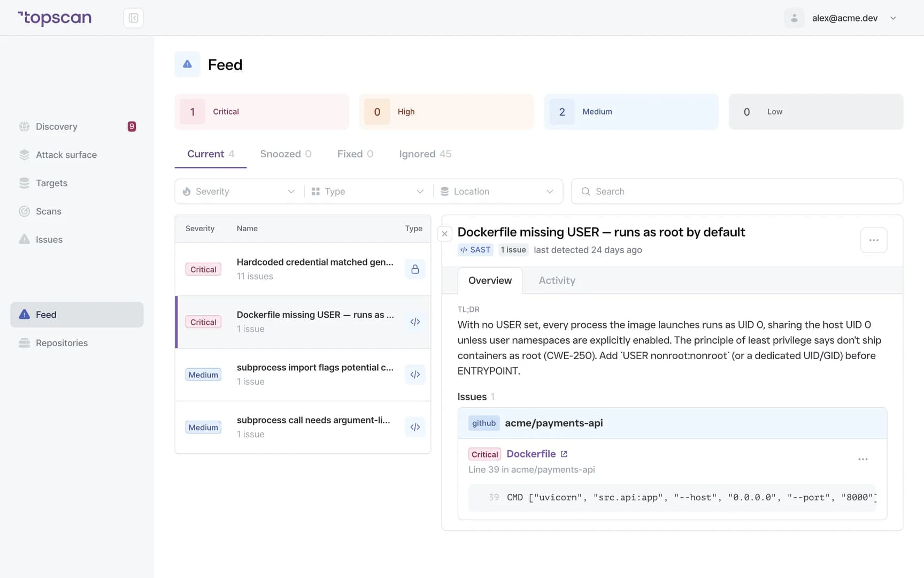Image resolution: width=924 pixels, height=578 pixels.
Task: Filter by the High summary card
Action: [446, 112]
